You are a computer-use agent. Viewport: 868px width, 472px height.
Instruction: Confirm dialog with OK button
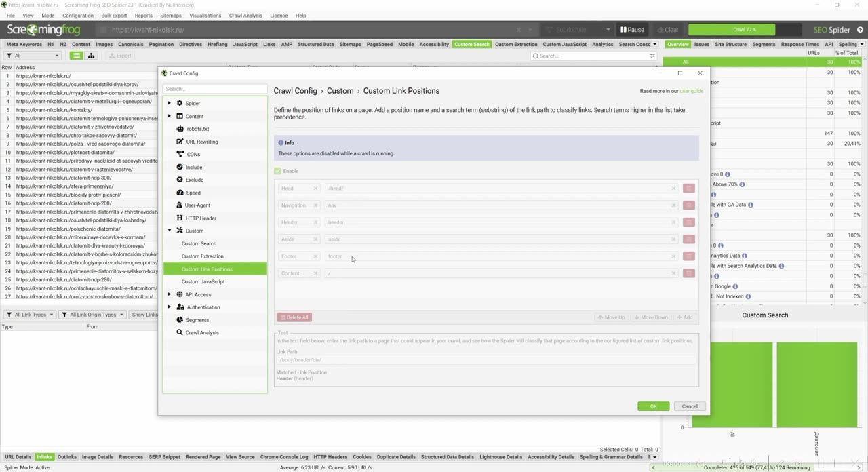(x=654, y=406)
